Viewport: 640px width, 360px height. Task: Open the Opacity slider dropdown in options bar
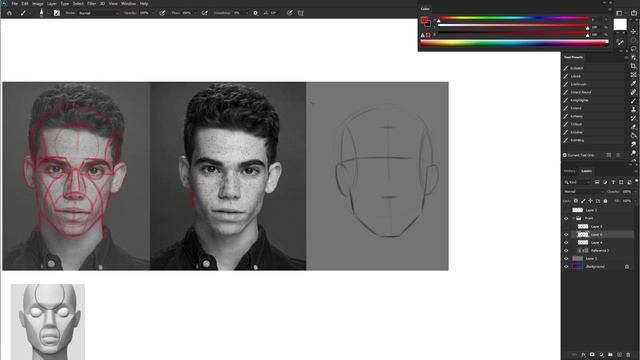(x=153, y=13)
